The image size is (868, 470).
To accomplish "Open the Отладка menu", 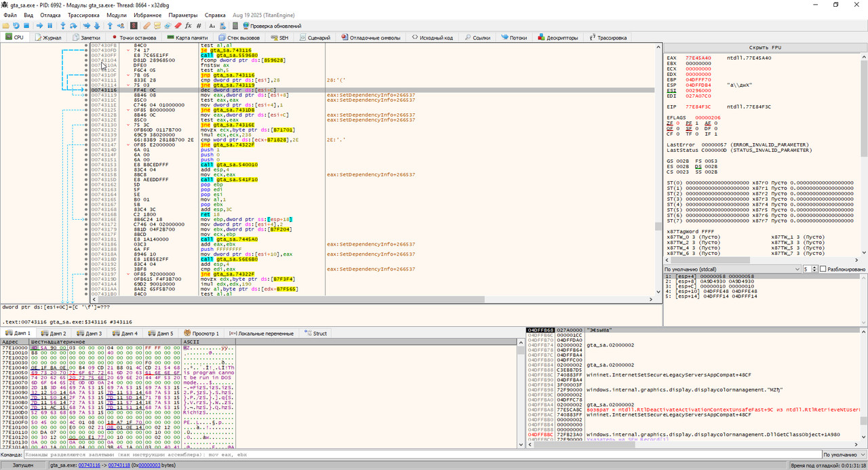I will click(50, 15).
